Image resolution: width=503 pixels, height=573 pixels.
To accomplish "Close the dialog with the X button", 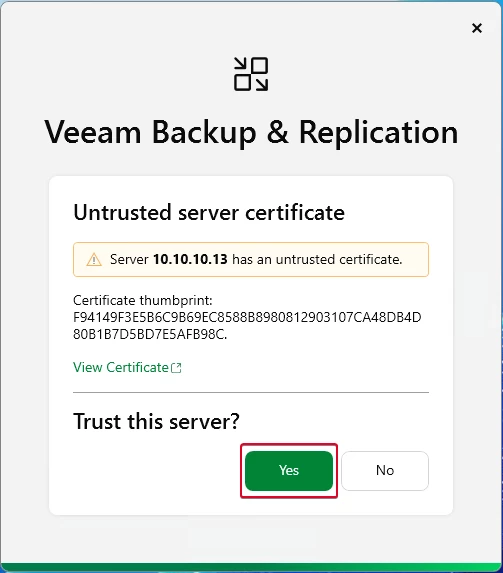I will click(477, 28).
